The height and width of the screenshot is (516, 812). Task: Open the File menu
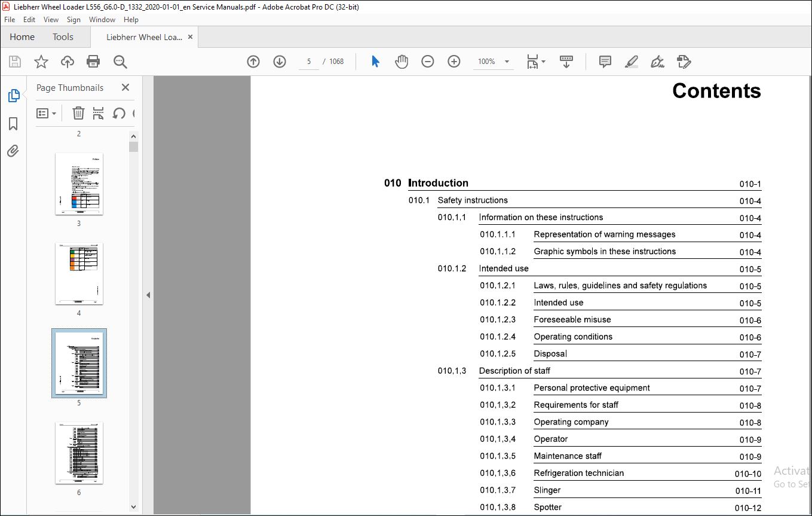[10, 20]
